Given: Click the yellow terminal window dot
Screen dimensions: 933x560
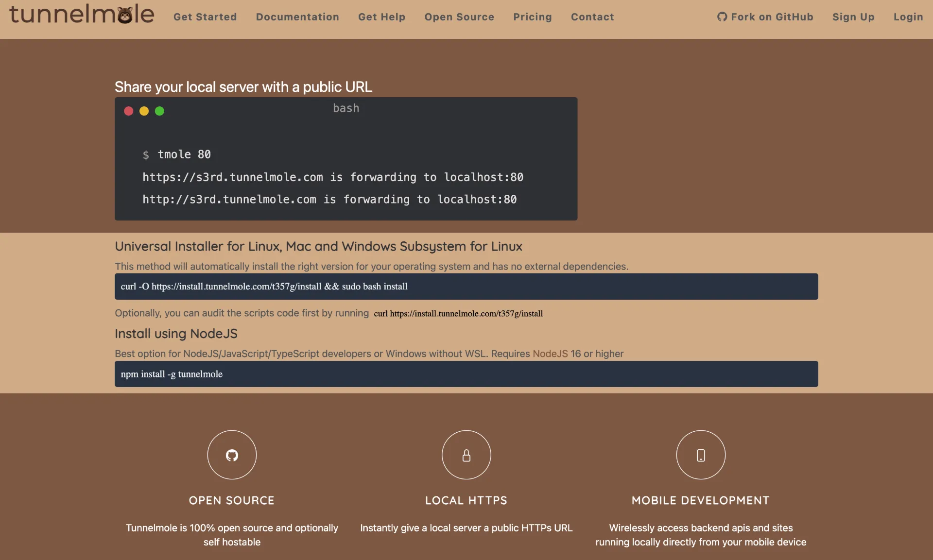Looking at the screenshot, I should pyautogui.click(x=144, y=111).
